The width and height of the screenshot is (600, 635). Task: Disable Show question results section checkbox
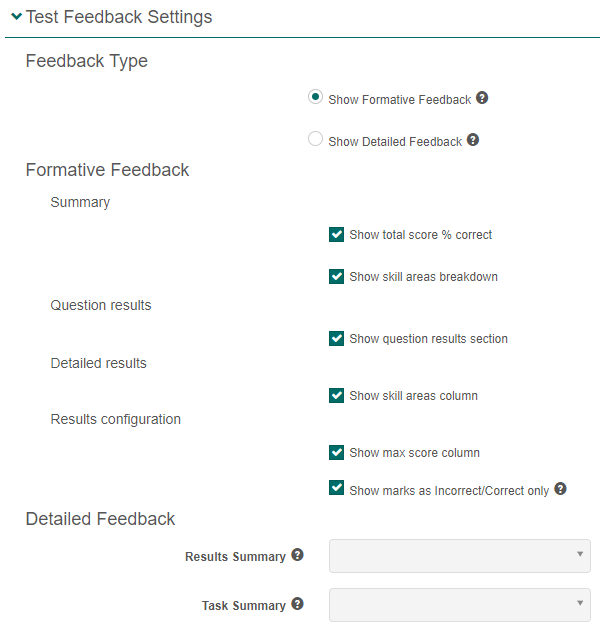(x=337, y=338)
